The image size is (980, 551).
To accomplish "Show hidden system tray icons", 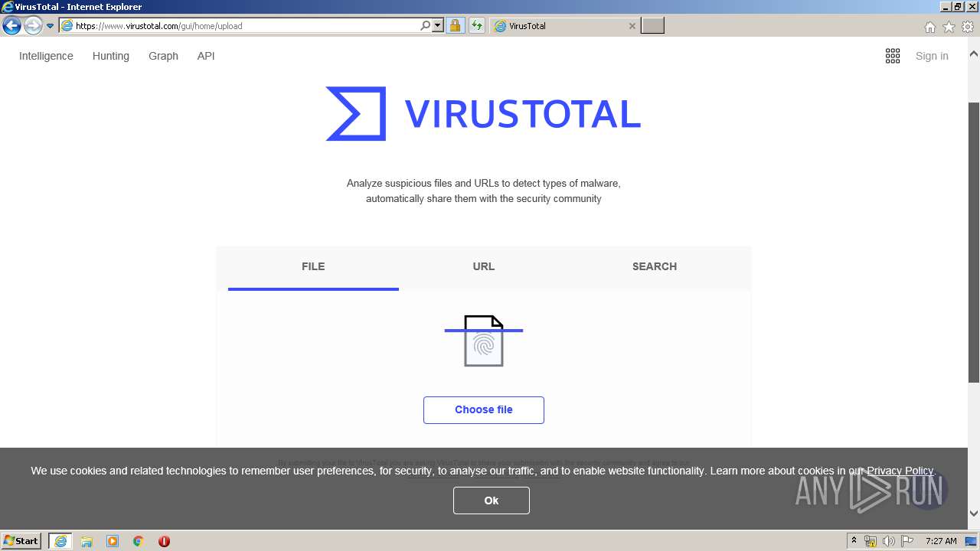I will (x=854, y=541).
